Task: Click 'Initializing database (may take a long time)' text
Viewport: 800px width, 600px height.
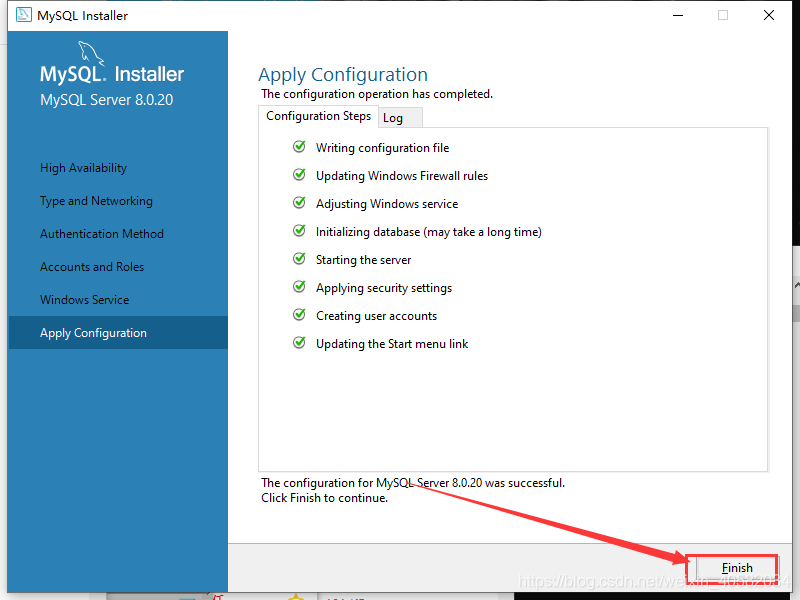Action: [x=429, y=232]
